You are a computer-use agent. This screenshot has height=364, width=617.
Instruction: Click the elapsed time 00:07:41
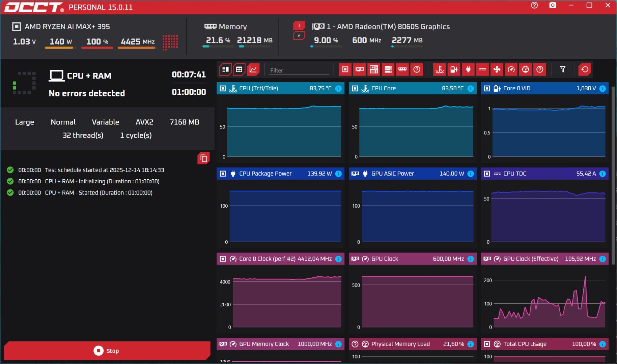[189, 74]
